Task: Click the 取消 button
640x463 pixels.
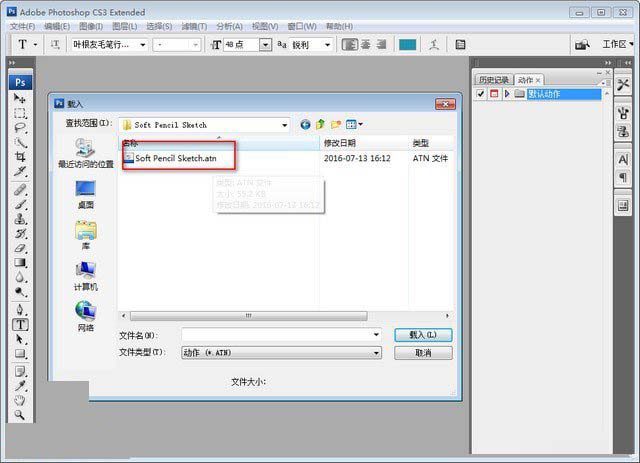Action: point(423,353)
